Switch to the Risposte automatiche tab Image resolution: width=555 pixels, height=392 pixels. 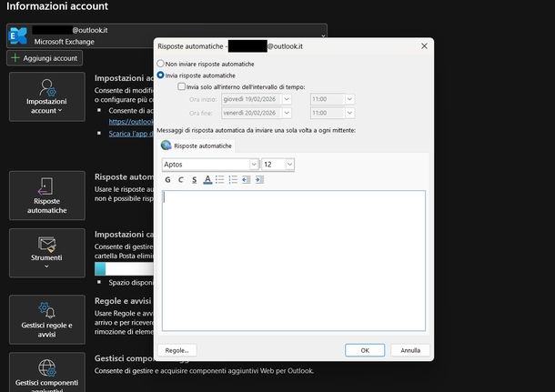197,146
